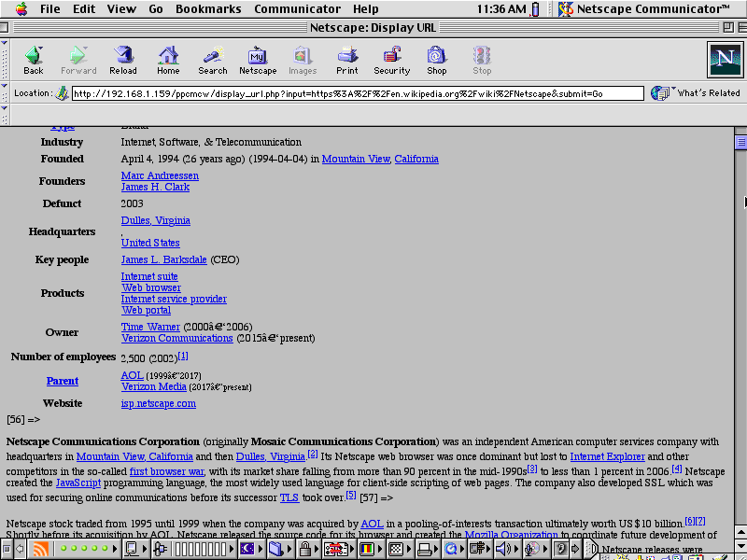The image size is (747, 560).
Task: Visit the isp.netscape.com website link
Action: (158, 403)
